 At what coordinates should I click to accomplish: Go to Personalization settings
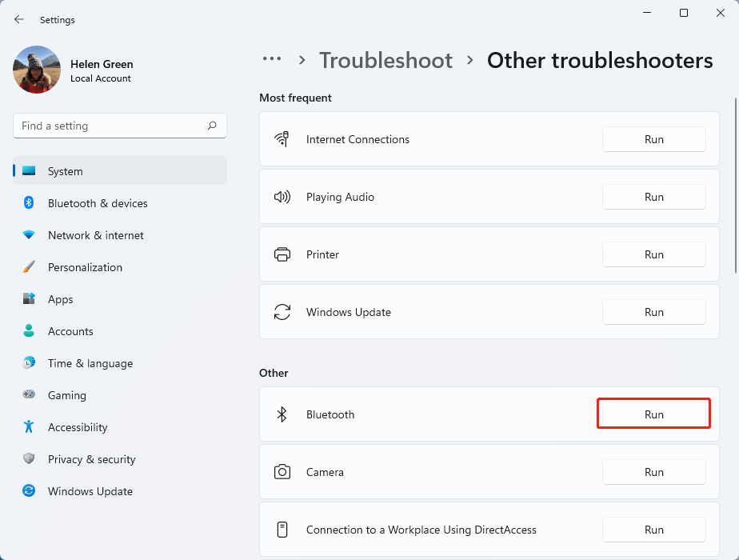tap(120, 267)
